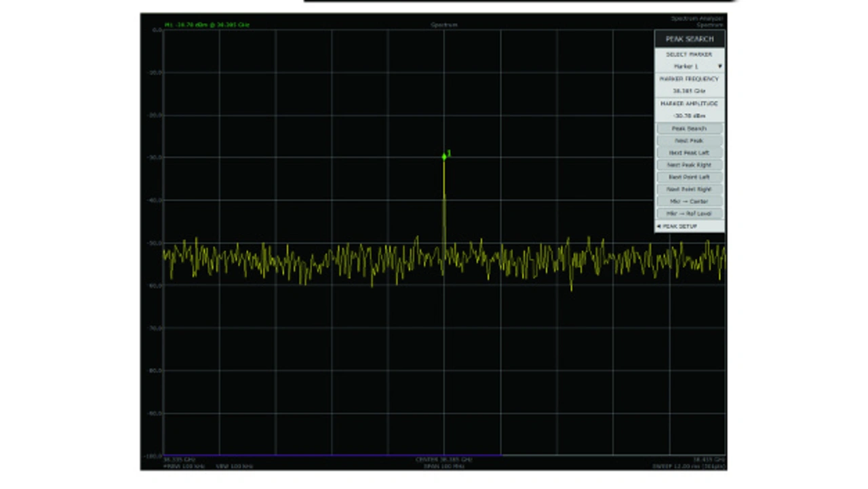This screenshot has height=489, width=868.
Task: Select marker 1 diamond on the trace peak
Action: pos(444,157)
